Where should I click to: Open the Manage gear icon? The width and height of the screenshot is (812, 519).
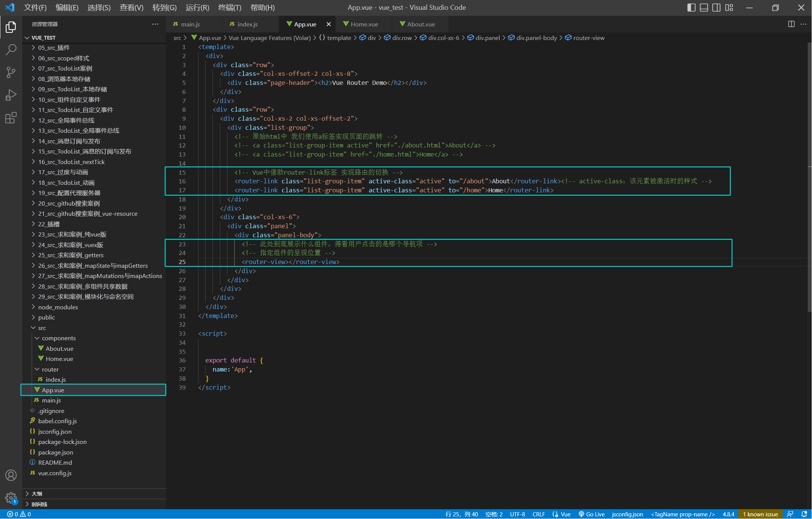11,498
